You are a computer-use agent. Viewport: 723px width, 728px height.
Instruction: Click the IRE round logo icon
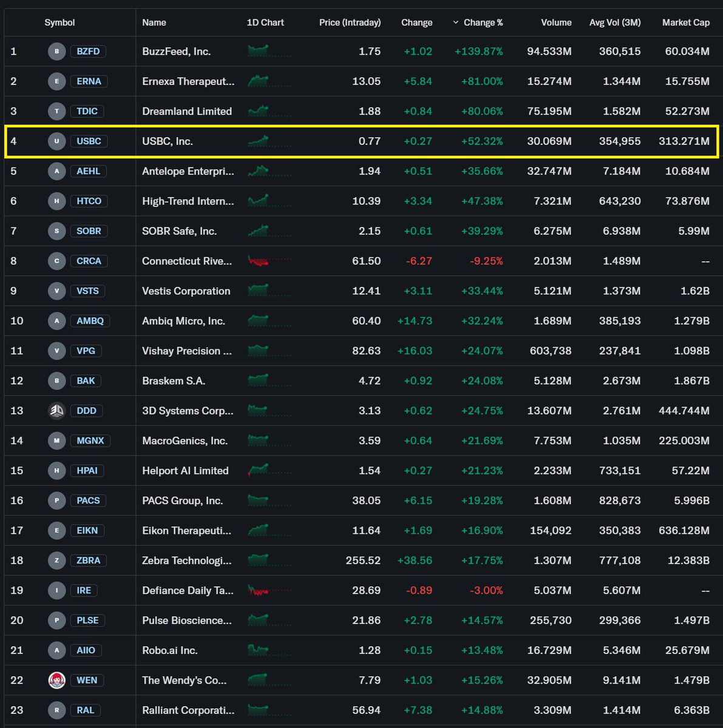point(57,590)
